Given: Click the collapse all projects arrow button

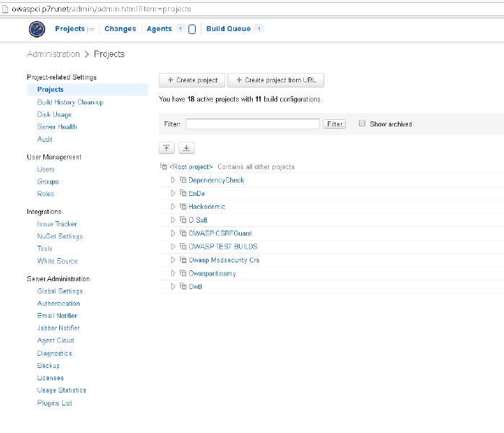Looking at the screenshot, I should pos(167,148).
